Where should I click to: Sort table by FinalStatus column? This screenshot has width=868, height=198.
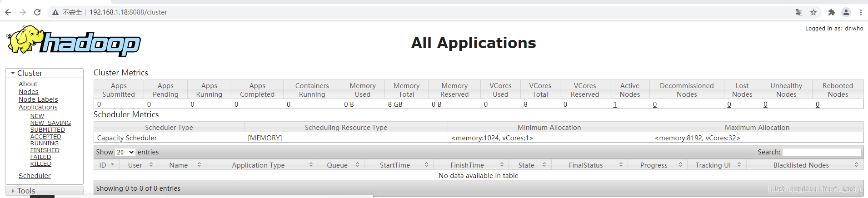(589, 165)
